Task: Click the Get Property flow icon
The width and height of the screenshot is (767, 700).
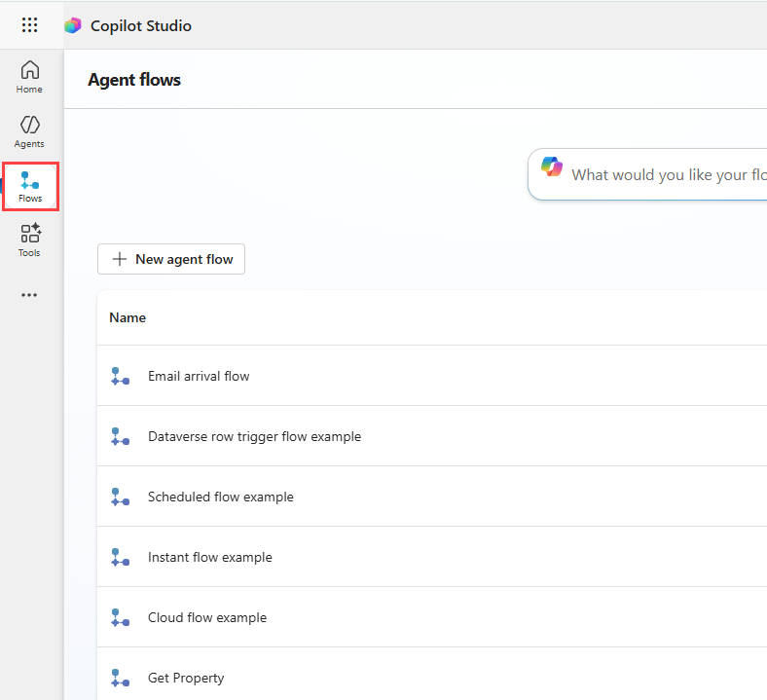Action: pos(120,678)
